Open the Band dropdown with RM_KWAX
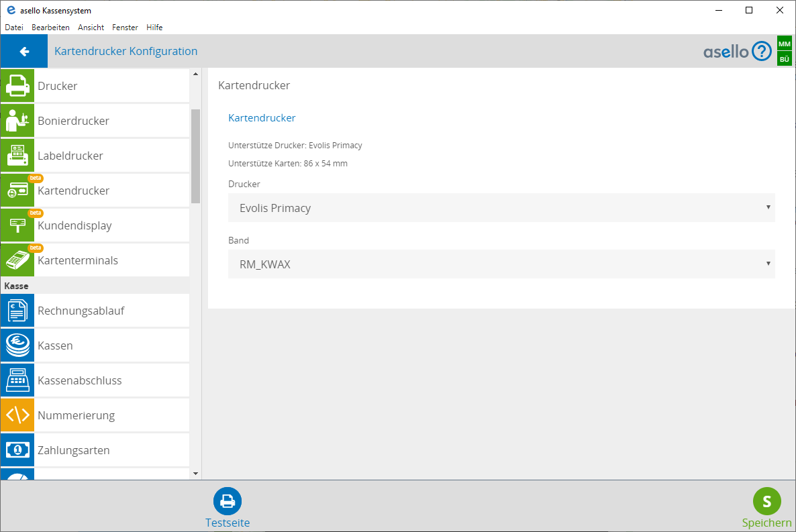The height and width of the screenshot is (532, 796). (501, 264)
